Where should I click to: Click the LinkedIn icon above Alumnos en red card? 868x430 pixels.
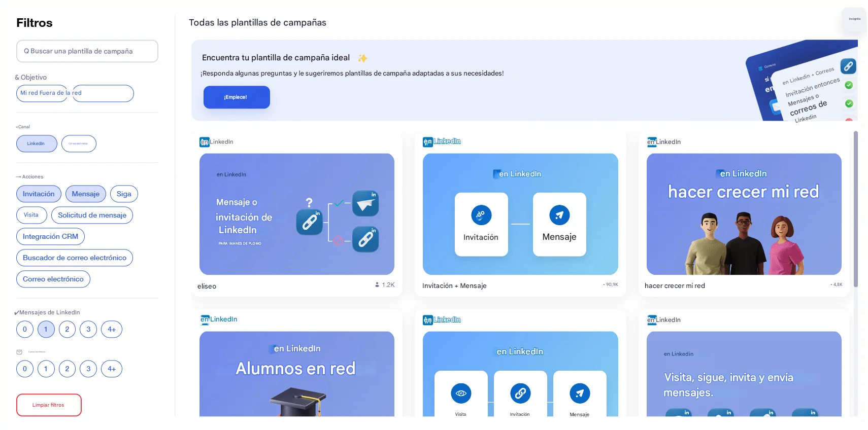(x=205, y=319)
